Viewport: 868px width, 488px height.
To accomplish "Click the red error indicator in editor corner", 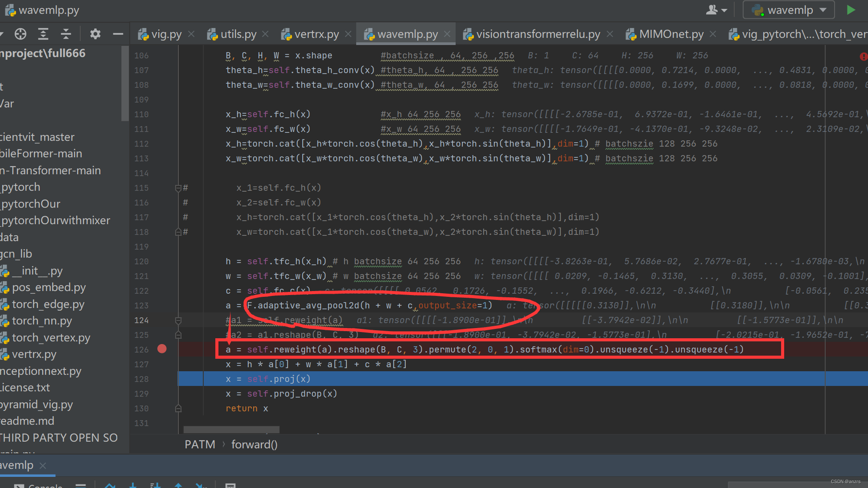I will (x=863, y=56).
